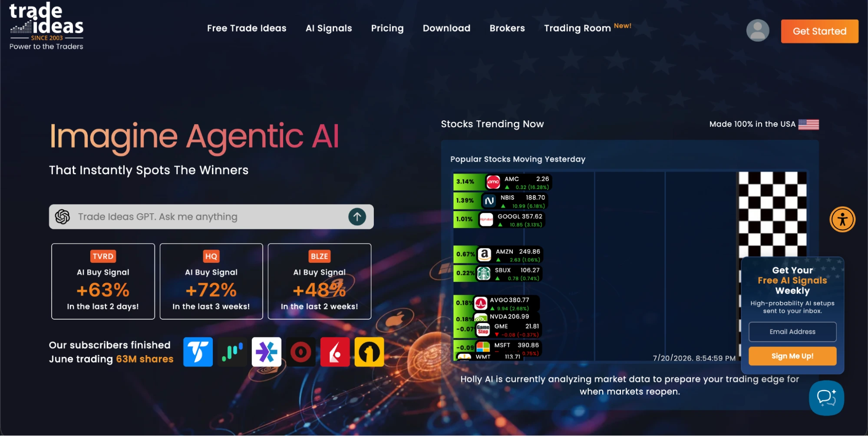Select the MSFT 390.86 stock row
This screenshot has height=436, width=868.
tap(497, 348)
